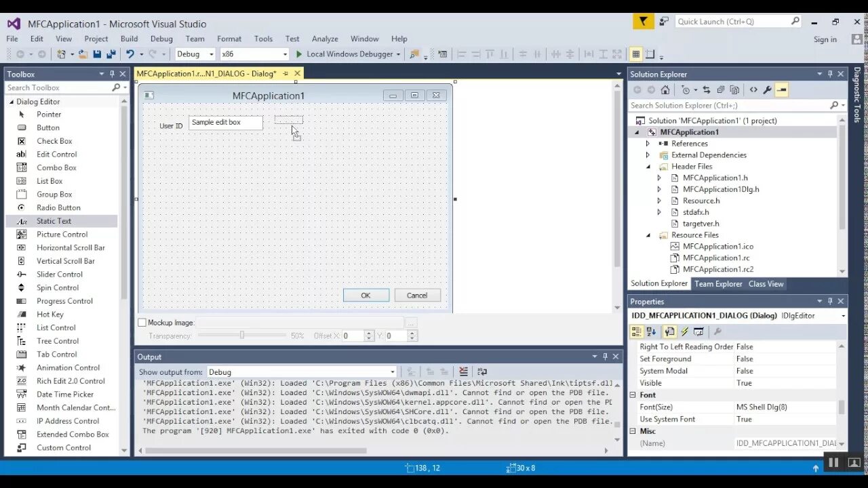Show Control Events lightning icon
This screenshot has width=868, height=488.
click(x=684, y=331)
